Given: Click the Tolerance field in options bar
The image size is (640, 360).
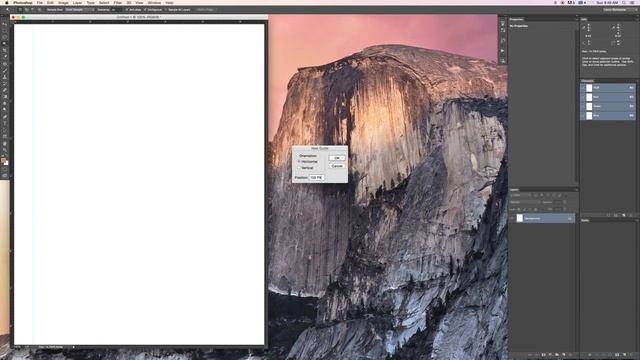Looking at the screenshot, I should coord(116,9).
